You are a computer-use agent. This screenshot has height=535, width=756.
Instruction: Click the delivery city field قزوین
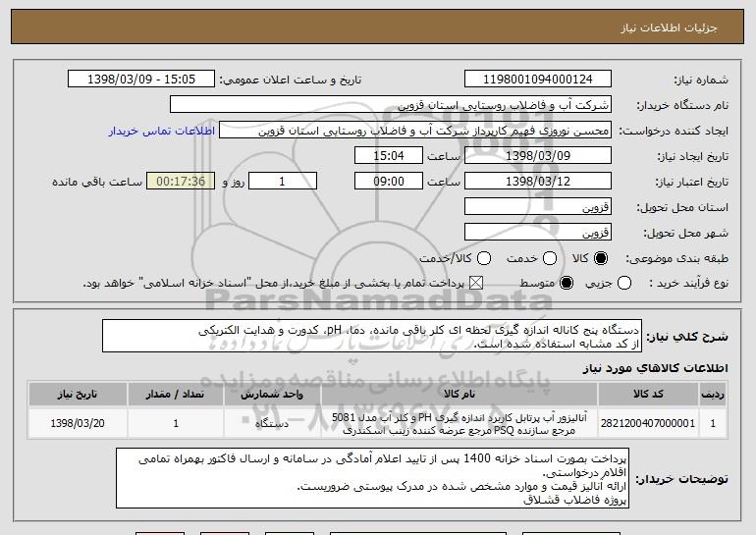click(x=538, y=233)
